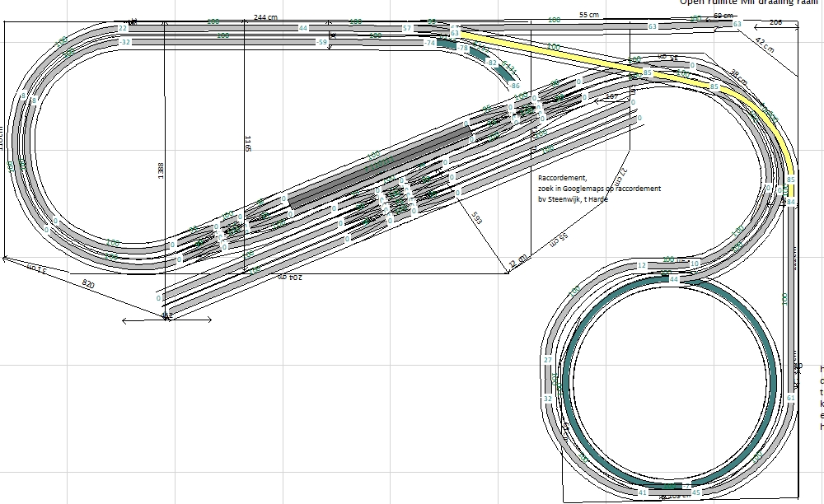Select the "41" height label on helix
Screen dimensions: 824x504
click(642, 492)
